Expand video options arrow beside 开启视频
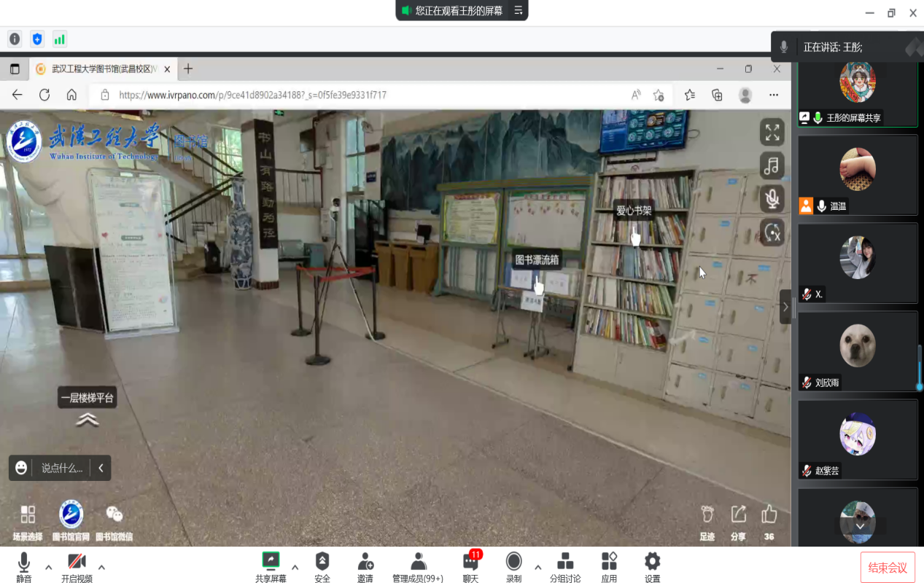Viewport: 924px width, 583px height. click(101, 567)
